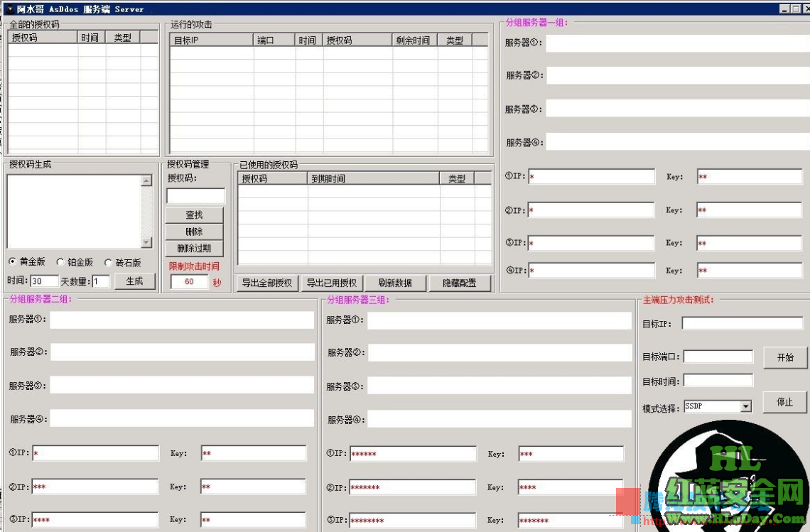Click the 服务器① field in 分组服务器一组
This screenshot has height=532, width=810.
pyautogui.click(x=678, y=43)
